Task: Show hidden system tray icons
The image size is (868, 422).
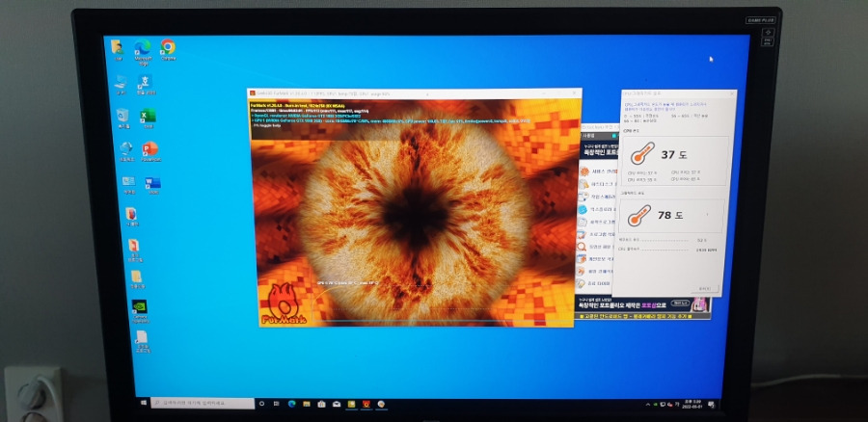Action: pos(648,405)
